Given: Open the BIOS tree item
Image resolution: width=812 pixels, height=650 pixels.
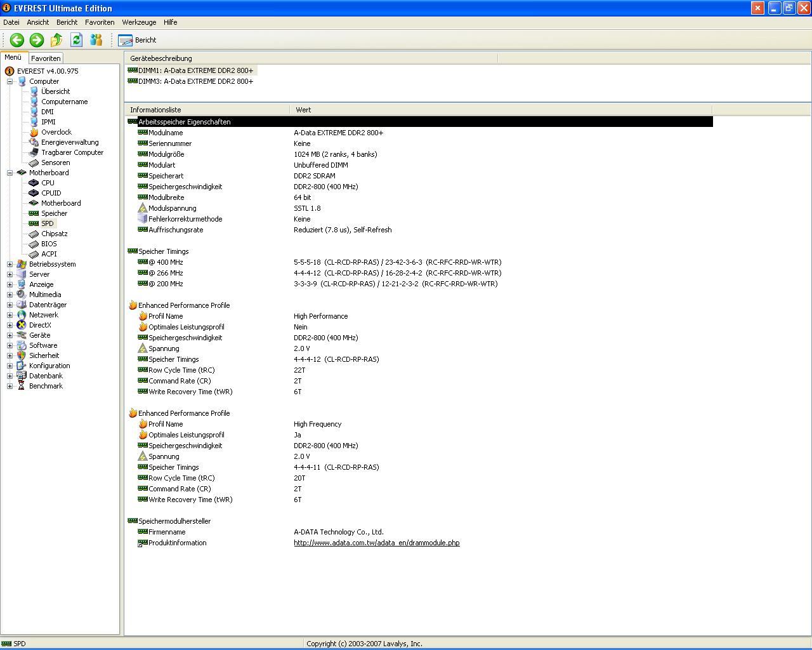Looking at the screenshot, I should [x=49, y=244].
